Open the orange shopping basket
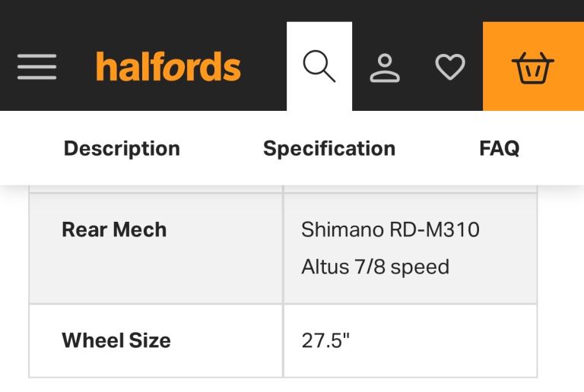Viewport: 584px width, 392px height. click(533, 67)
